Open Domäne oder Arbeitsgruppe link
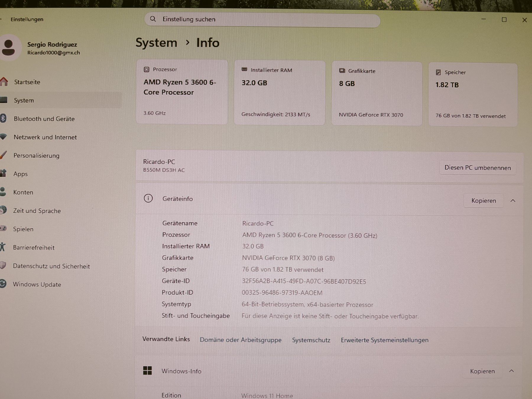The width and height of the screenshot is (532, 399). tap(241, 340)
